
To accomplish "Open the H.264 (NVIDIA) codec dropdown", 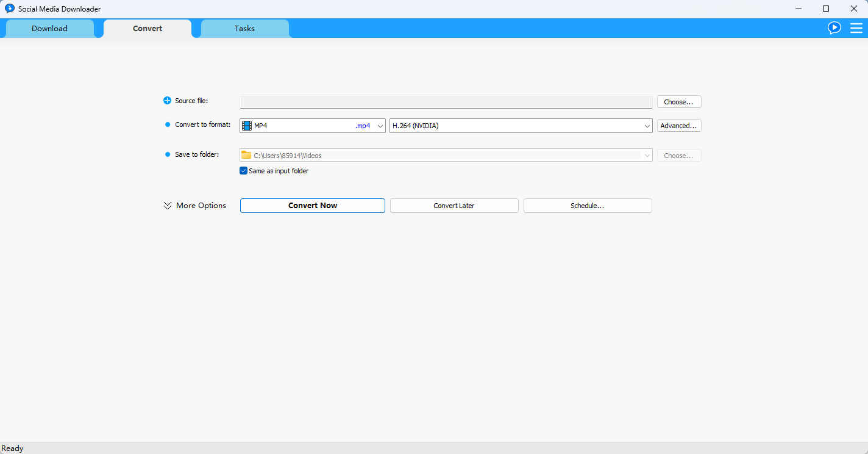I will click(x=521, y=126).
